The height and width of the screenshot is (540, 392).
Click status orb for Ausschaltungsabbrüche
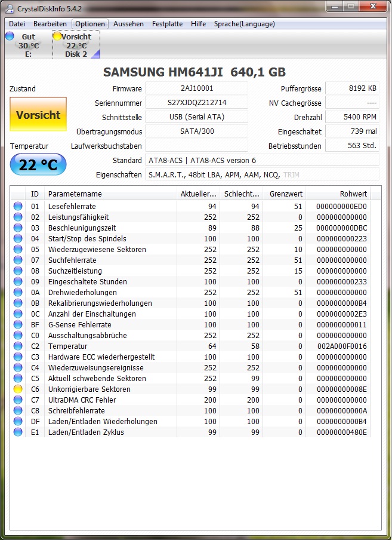pos(17,335)
